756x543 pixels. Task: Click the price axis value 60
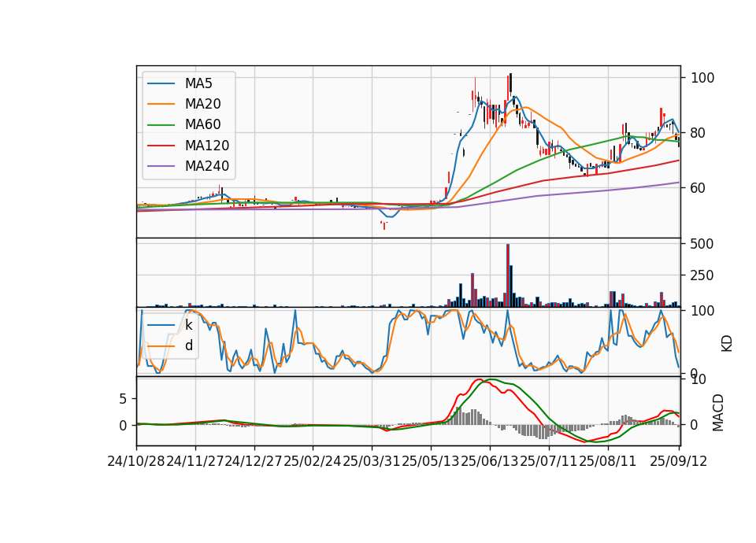(x=699, y=188)
